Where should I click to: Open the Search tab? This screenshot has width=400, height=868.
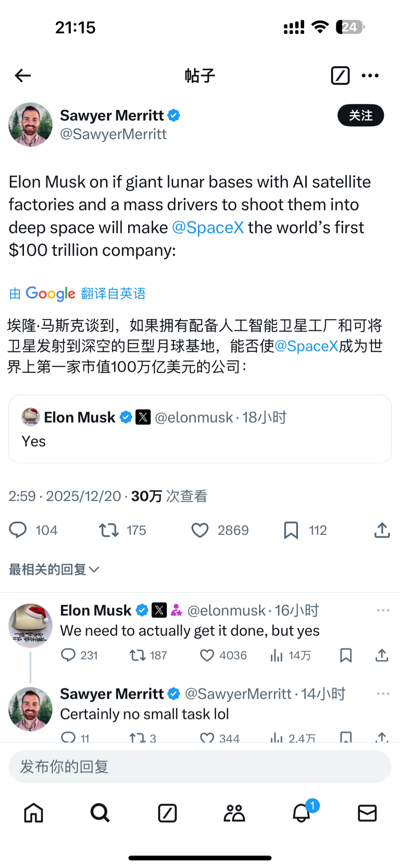[100, 813]
